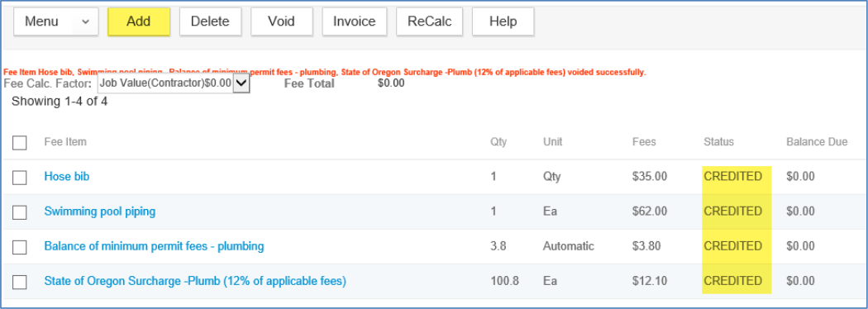Open State of Oregon Surcharge -Plumb link
Image resolution: width=868 pixels, height=309 pixels.
click(x=195, y=281)
